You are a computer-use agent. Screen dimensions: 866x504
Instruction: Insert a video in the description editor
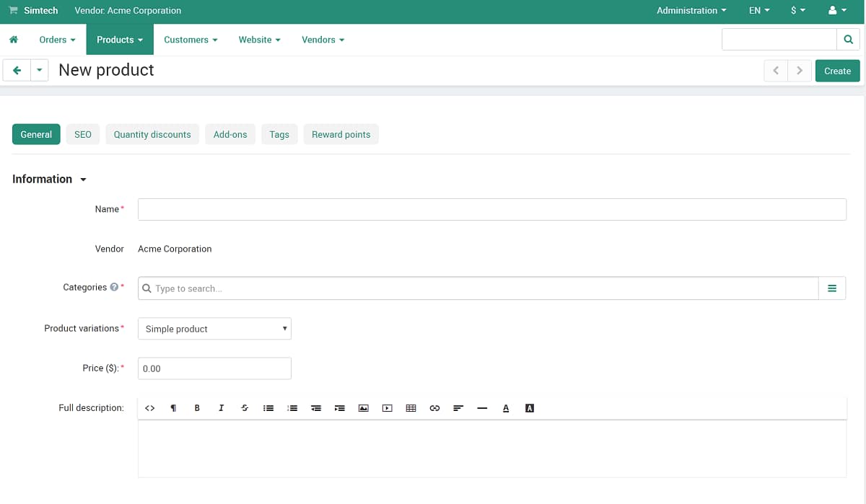tap(387, 407)
